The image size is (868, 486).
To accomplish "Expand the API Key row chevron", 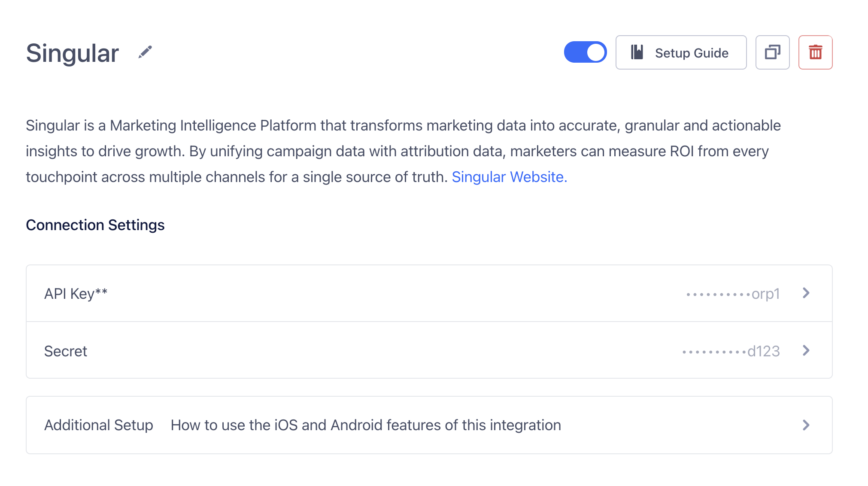I will pos(806,293).
